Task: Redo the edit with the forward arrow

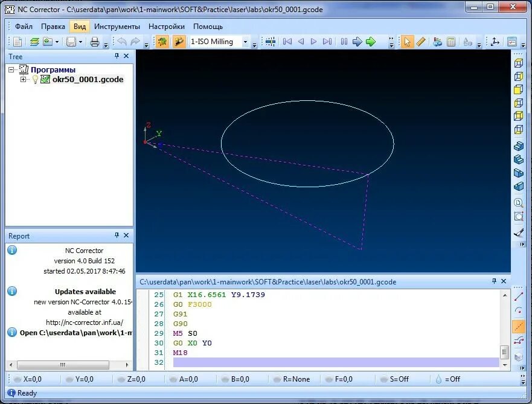Action: point(135,42)
